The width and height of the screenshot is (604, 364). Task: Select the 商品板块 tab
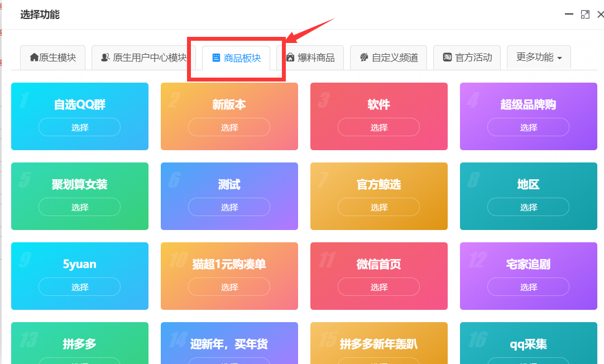point(236,58)
